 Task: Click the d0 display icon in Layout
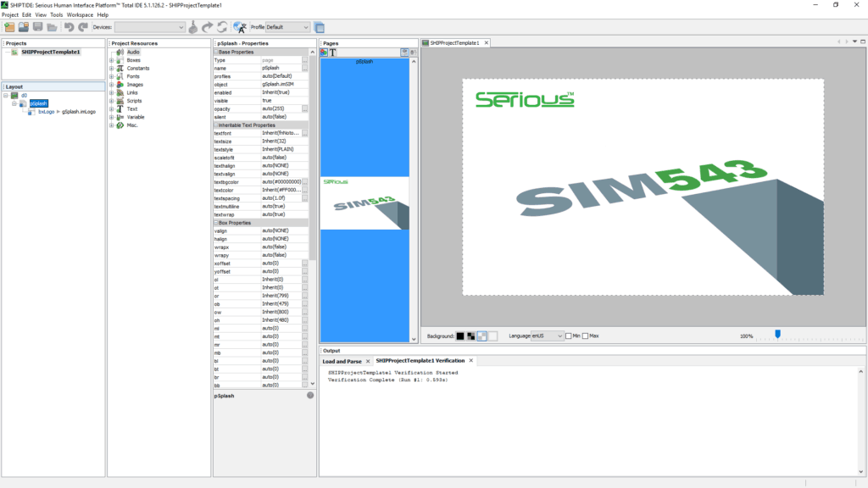tap(15, 95)
